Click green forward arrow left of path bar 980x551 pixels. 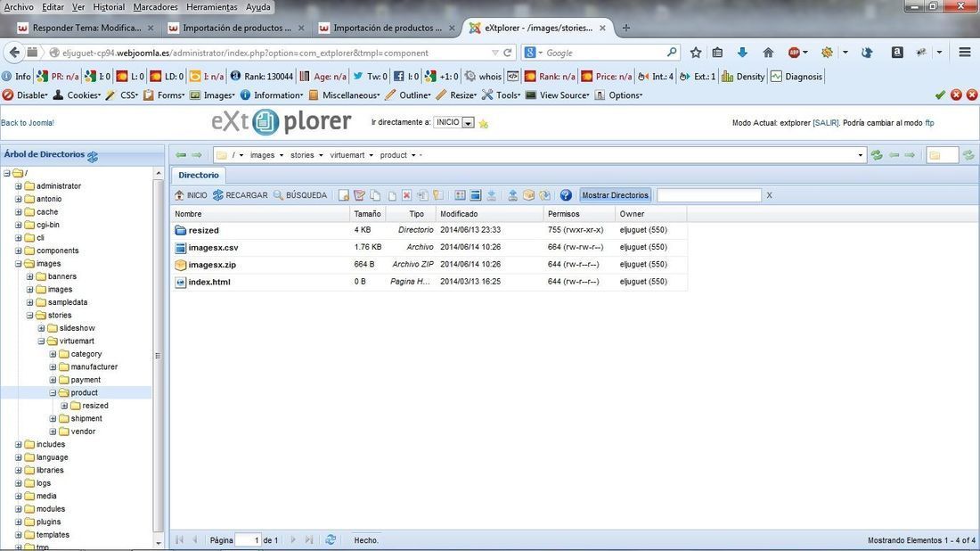pyautogui.click(x=196, y=155)
